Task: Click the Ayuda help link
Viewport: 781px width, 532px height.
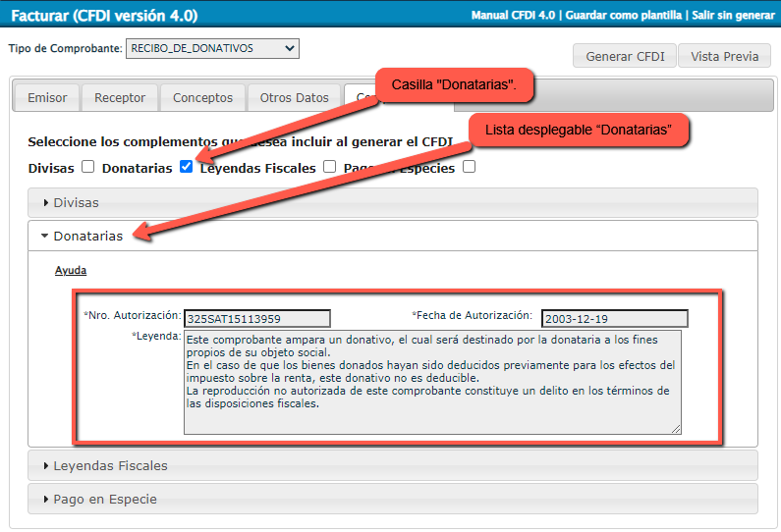Action: (x=70, y=270)
